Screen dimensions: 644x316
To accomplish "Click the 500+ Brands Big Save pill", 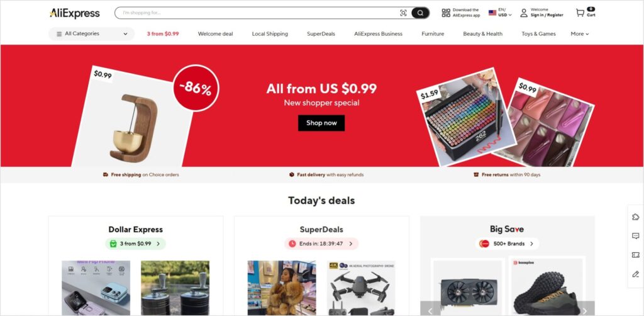I will (508, 244).
